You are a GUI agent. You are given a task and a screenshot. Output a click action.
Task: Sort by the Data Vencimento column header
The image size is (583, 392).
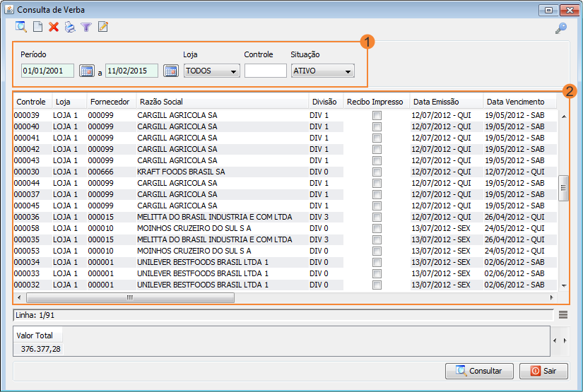click(520, 102)
